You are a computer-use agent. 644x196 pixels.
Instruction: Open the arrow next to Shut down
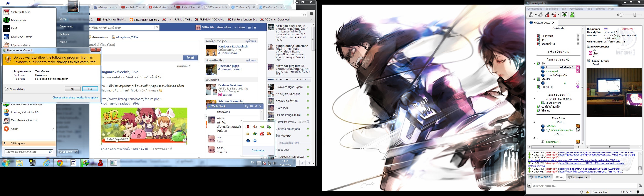pyautogui.click(x=76, y=152)
